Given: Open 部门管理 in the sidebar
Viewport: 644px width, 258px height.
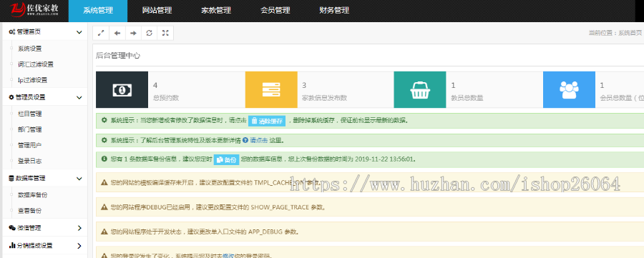Looking at the screenshot, I should pyautogui.click(x=30, y=129).
